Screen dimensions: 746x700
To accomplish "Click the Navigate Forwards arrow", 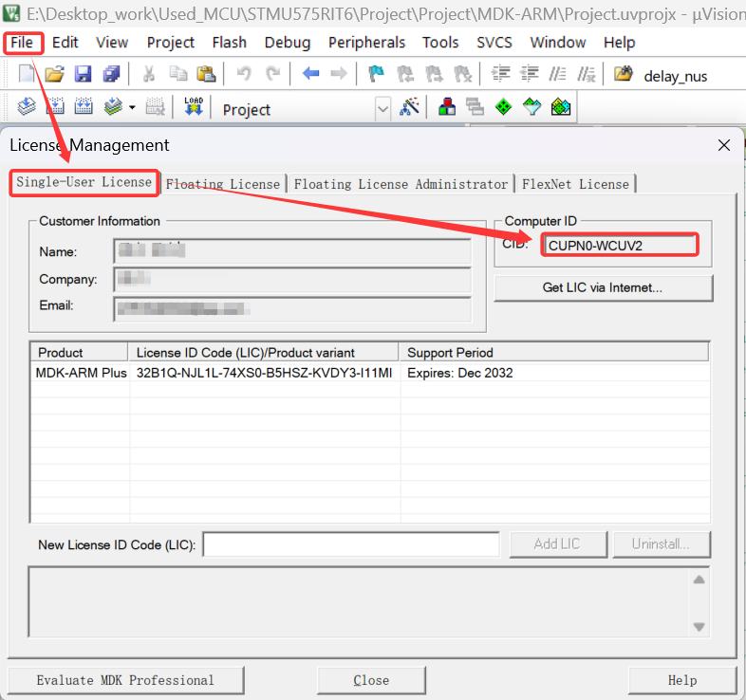I will [339, 73].
